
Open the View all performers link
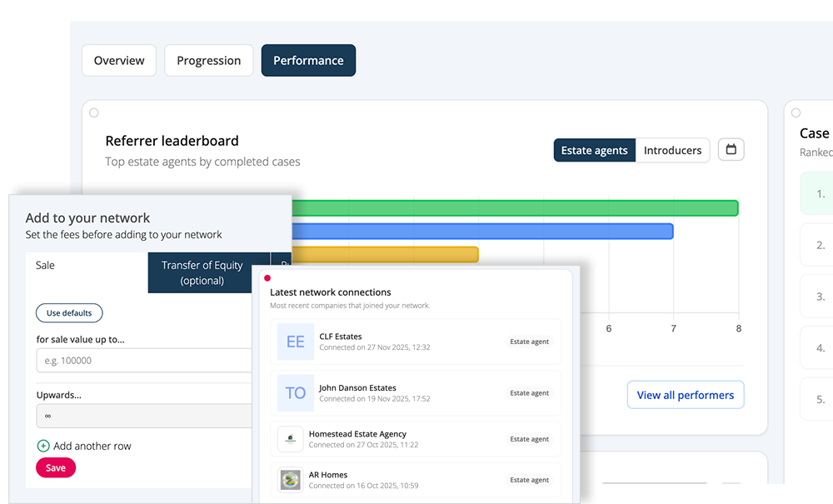(685, 395)
